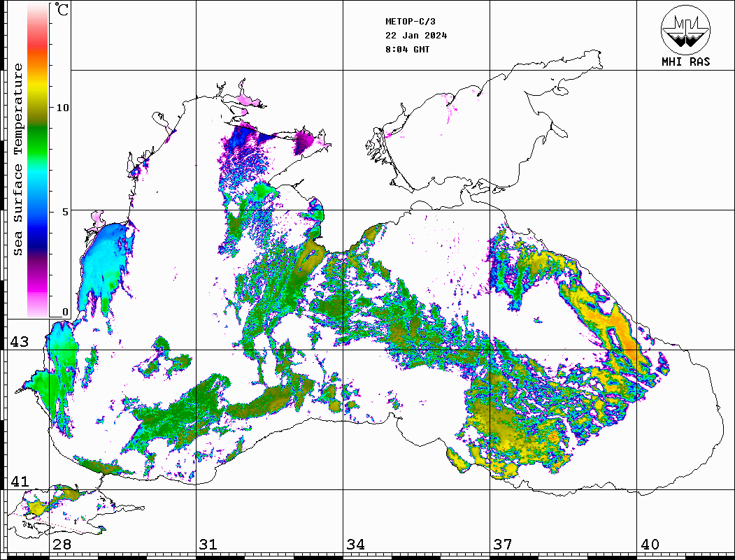Click the 'Sea Surface Temperature' vertical label

coord(17,160)
